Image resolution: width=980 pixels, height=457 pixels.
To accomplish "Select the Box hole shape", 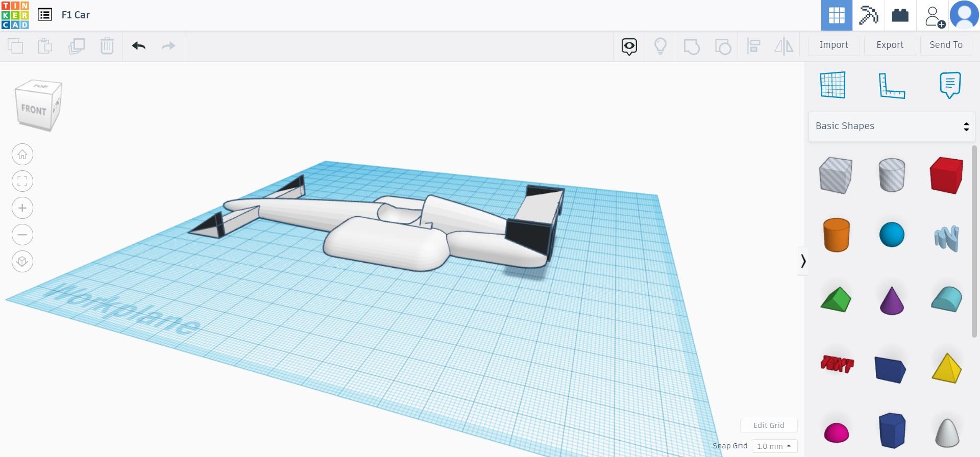I will pyautogui.click(x=836, y=175).
